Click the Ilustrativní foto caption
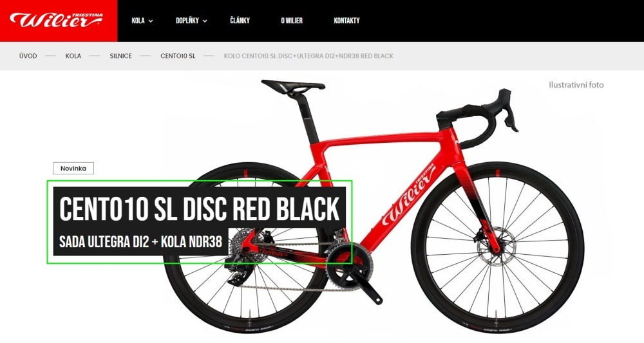Viewport: 644px width, 343px height. coord(576,85)
